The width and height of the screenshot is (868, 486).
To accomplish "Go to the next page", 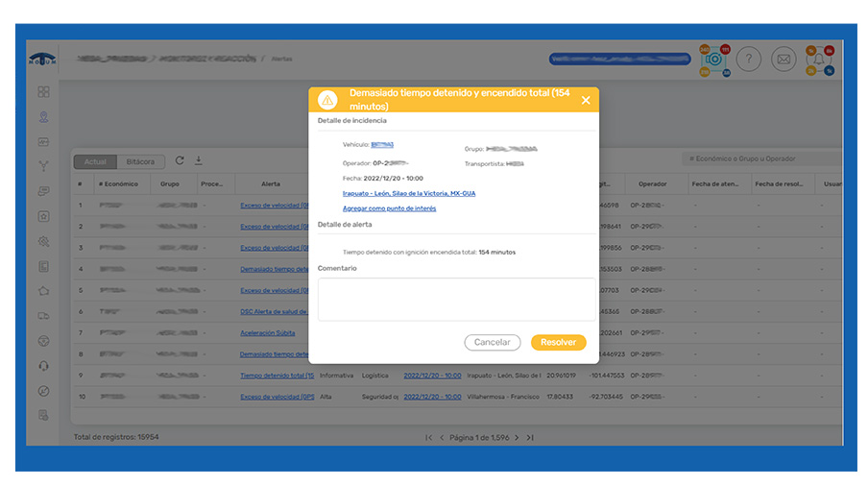I will (517, 437).
